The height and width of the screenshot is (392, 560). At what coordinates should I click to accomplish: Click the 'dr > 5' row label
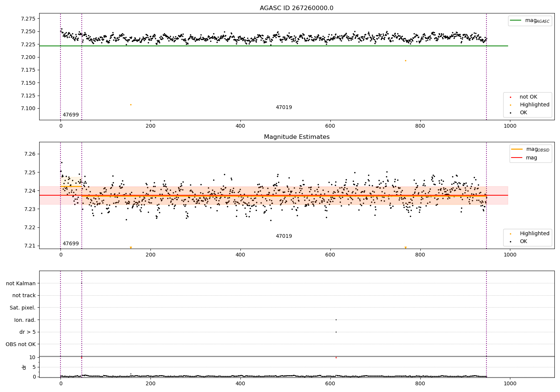click(x=28, y=332)
